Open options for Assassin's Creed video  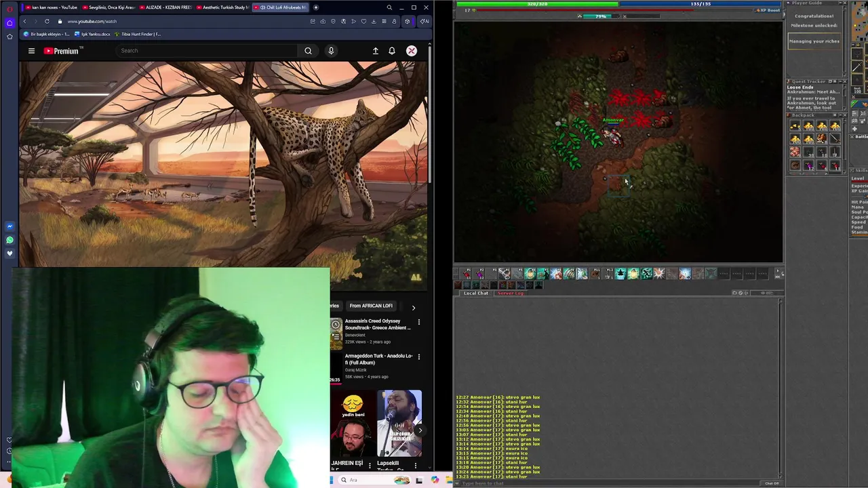418,322
